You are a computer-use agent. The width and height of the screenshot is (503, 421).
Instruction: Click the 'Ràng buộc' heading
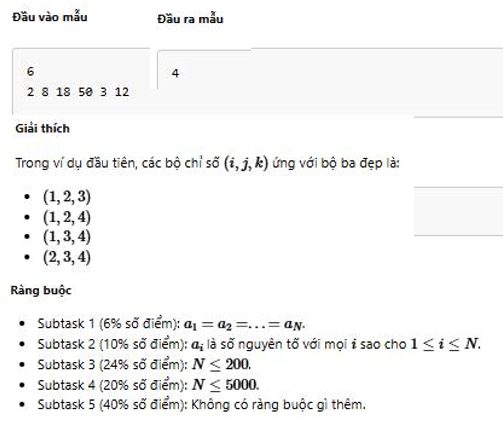tap(41, 290)
